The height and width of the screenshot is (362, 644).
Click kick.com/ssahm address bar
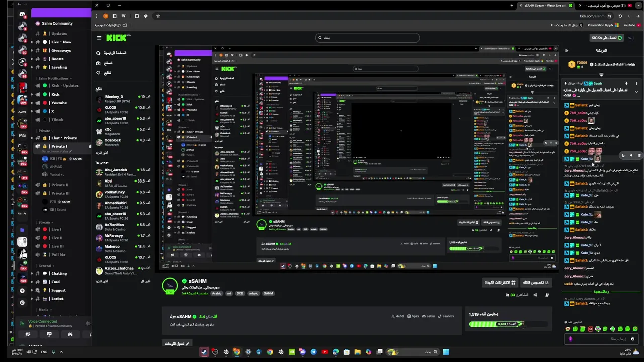click(x=592, y=16)
